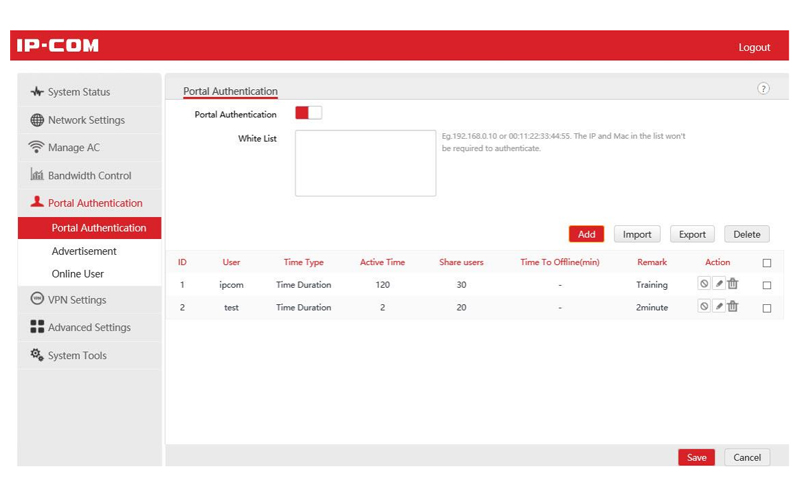The width and height of the screenshot is (800, 500).
Task: Open Network Settings menu
Action: [89, 120]
